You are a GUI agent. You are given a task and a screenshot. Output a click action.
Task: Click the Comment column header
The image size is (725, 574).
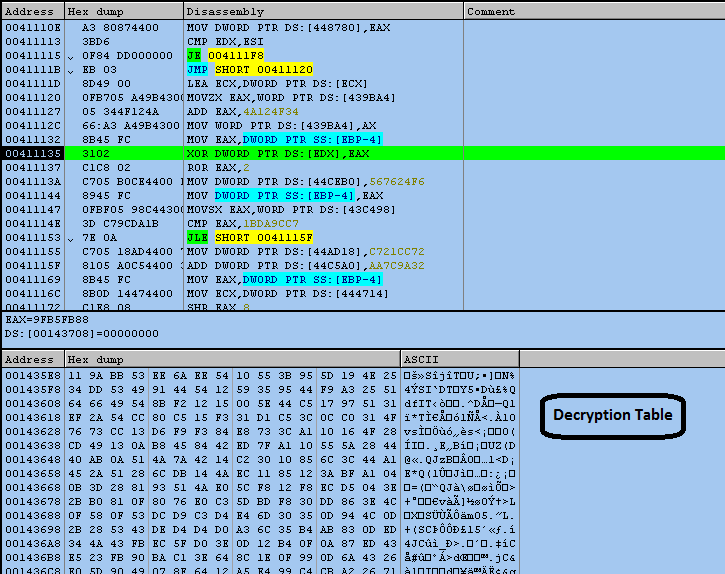click(594, 12)
